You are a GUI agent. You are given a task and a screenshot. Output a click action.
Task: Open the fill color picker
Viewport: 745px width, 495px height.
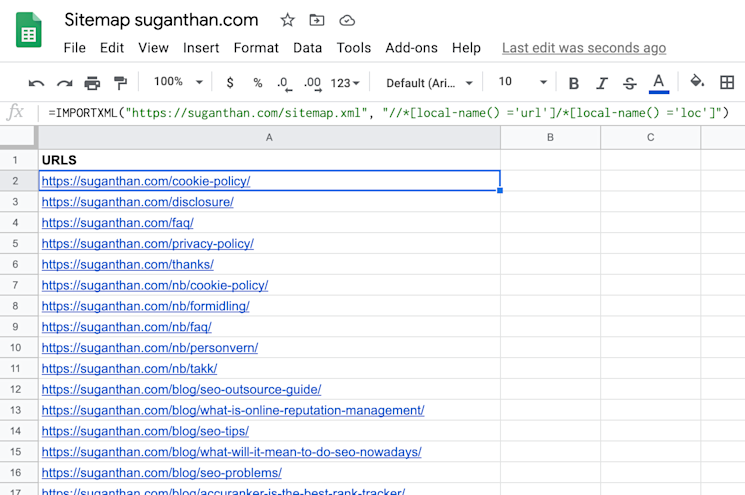pos(697,81)
